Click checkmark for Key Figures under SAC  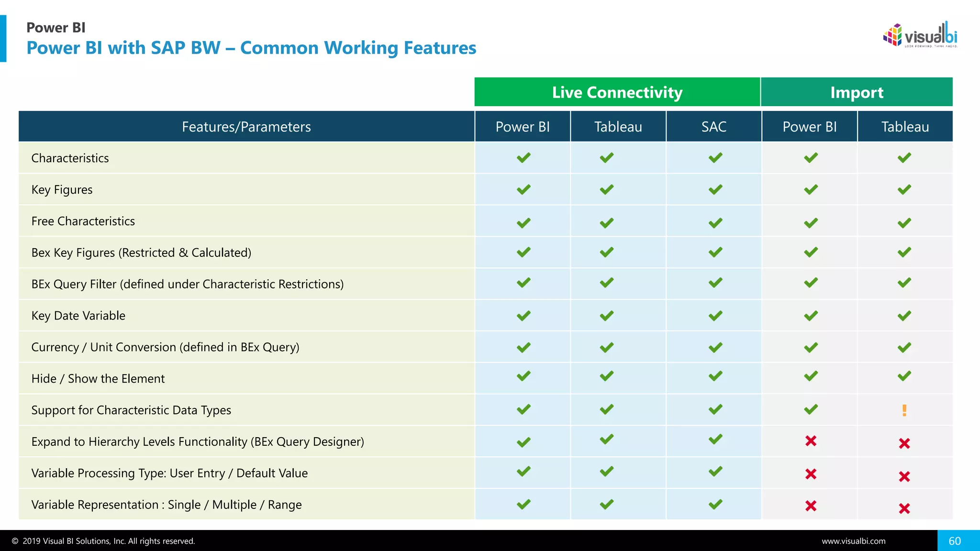pyautogui.click(x=715, y=190)
